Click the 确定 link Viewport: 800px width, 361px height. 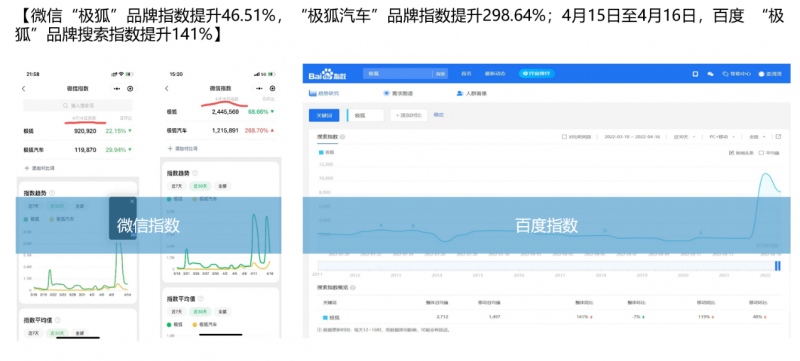tap(438, 115)
